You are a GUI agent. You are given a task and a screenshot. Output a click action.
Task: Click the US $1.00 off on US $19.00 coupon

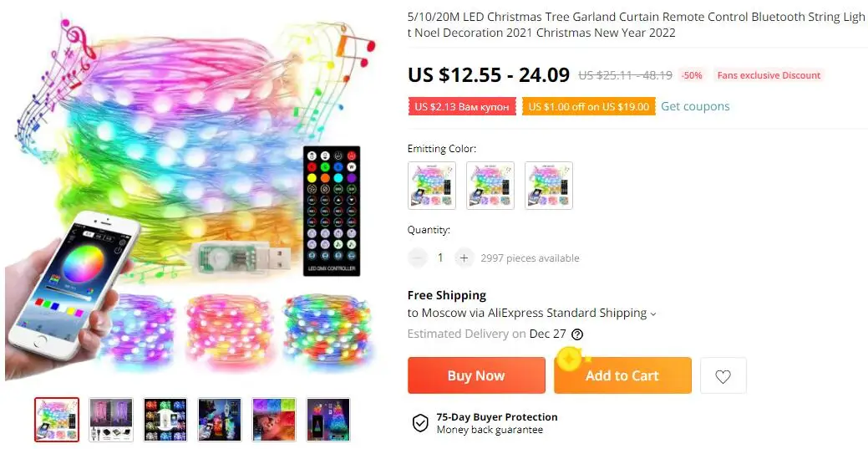point(588,106)
